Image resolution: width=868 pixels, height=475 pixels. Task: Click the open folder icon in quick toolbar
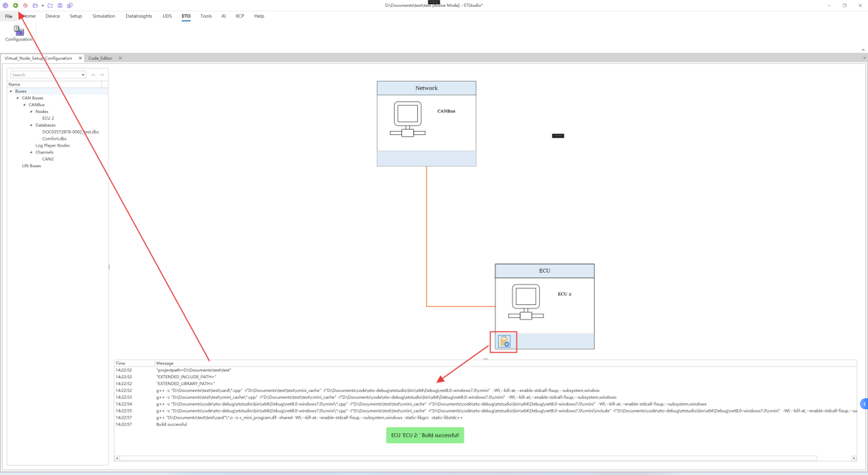pyautogui.click(x=35, y=5)
